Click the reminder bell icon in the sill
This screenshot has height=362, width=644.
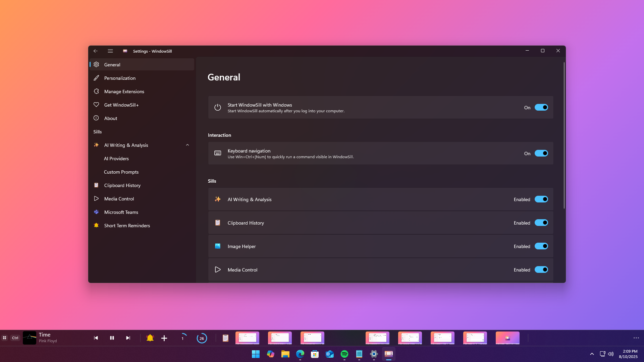click(150, 338)
